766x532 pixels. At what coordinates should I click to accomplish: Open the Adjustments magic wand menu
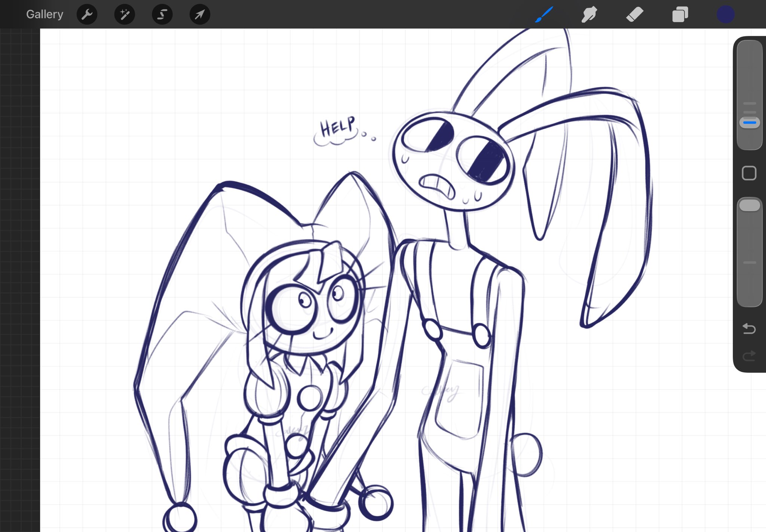tap(125, 14)
